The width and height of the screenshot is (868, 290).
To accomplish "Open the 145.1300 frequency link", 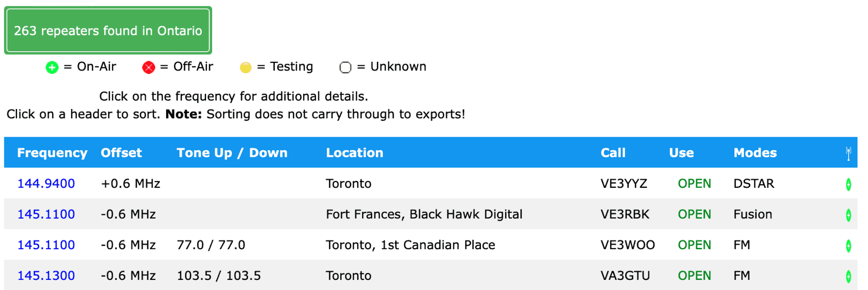I will point(46,276).
